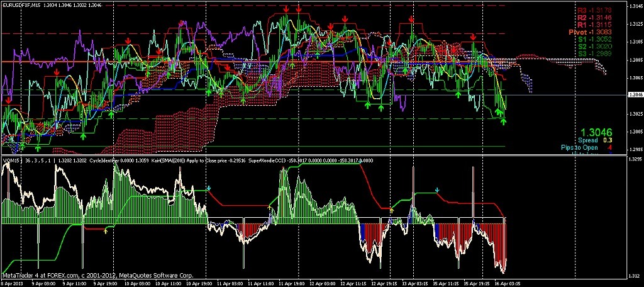
Task: Click the leftmost red down arrow on the price chart
Action: click(x=9, y=100)
